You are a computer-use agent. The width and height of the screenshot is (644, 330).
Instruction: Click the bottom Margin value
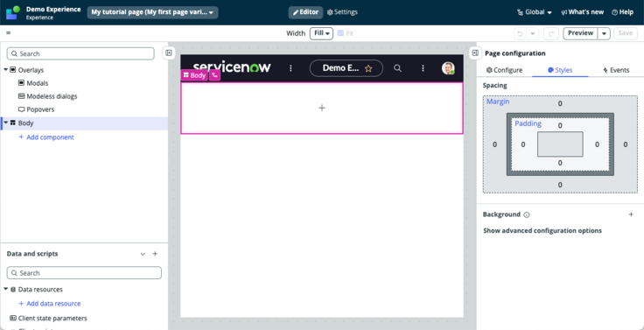[x=560, y=185]
